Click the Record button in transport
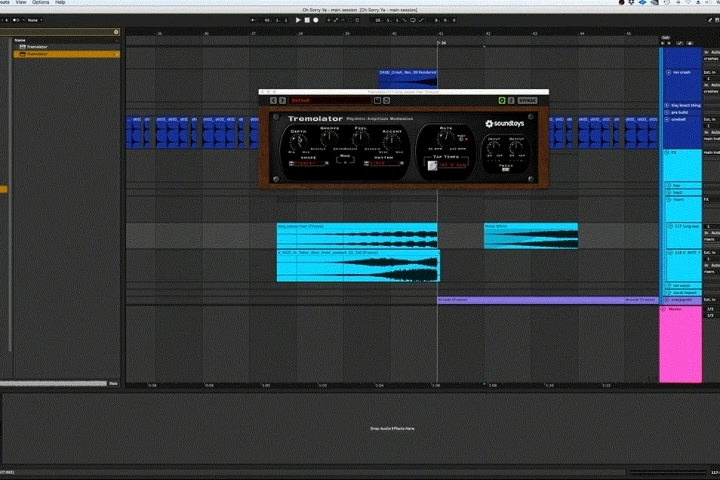The width and height of the screenshot is (720, 480). (x=316, y=20)
